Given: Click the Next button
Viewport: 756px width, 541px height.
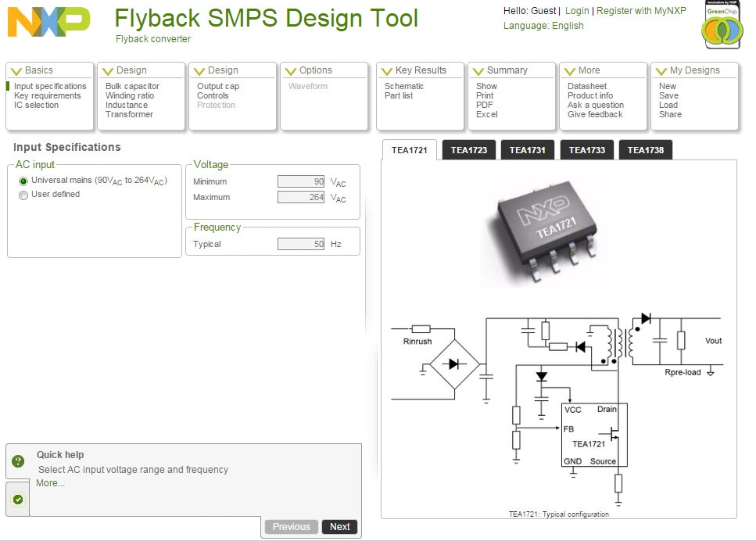Looking at the screenshot, I should coord(339,527).
